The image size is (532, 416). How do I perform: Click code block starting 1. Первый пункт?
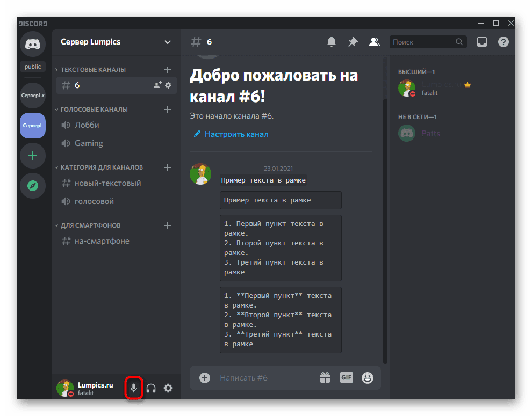[281, 248]
